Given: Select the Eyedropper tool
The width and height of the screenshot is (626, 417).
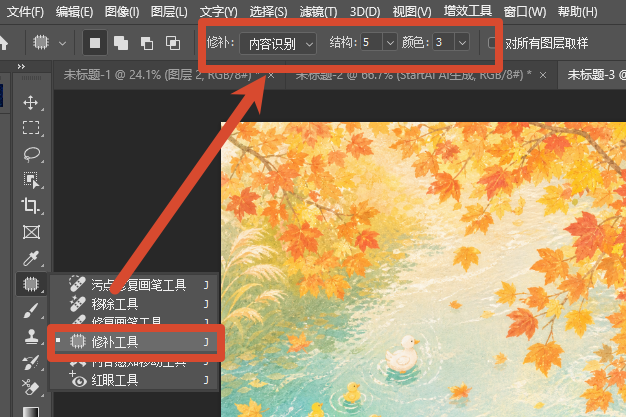Looking at the screenshot, I should 31,258.
